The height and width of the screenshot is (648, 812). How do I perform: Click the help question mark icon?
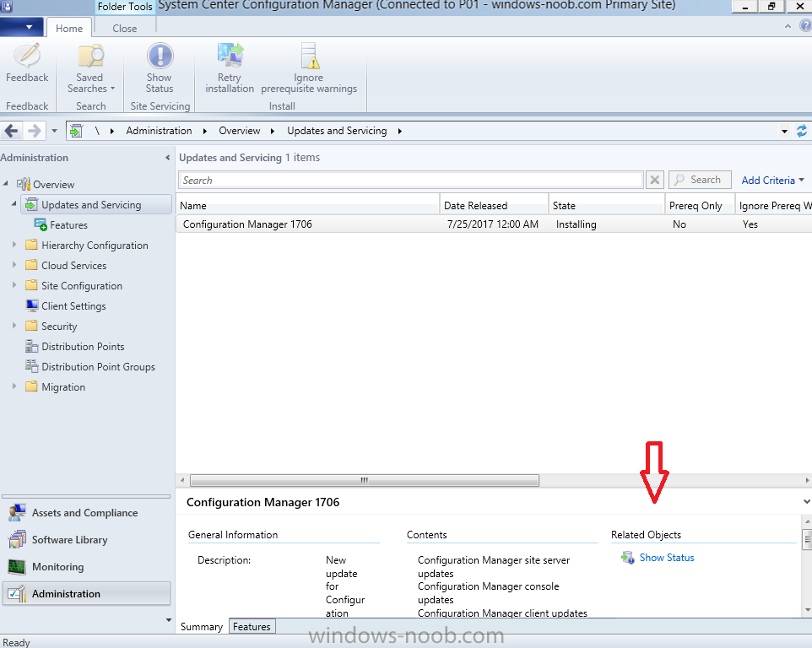pos(806,26)
